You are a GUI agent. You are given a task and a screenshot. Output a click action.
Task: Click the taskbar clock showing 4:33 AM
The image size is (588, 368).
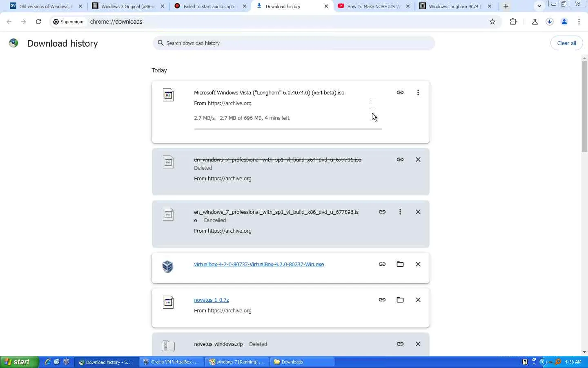click(x=573, y=362)
